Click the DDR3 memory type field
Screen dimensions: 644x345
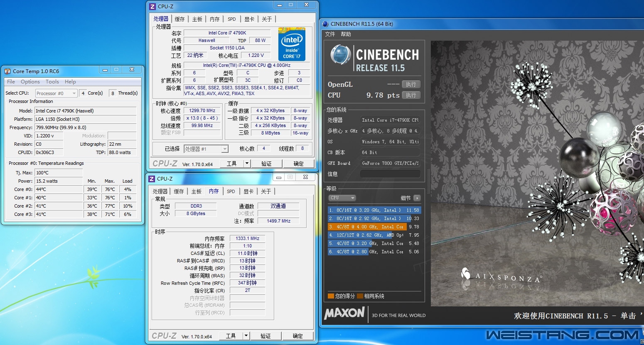pyautogui.click(x=196, y=206)
